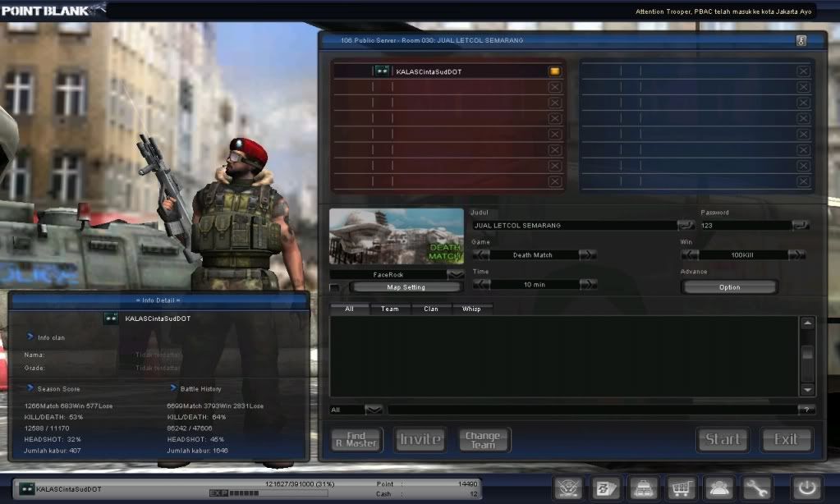This screenshot has height=504, width=840.
Task: Click the question mark icon beside chat input
Action: (806, 410)
